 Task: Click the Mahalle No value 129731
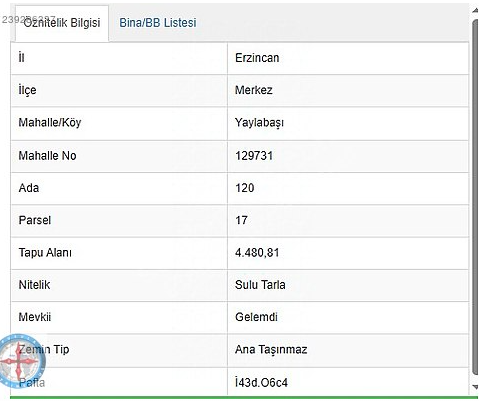[x=254, y=156]
